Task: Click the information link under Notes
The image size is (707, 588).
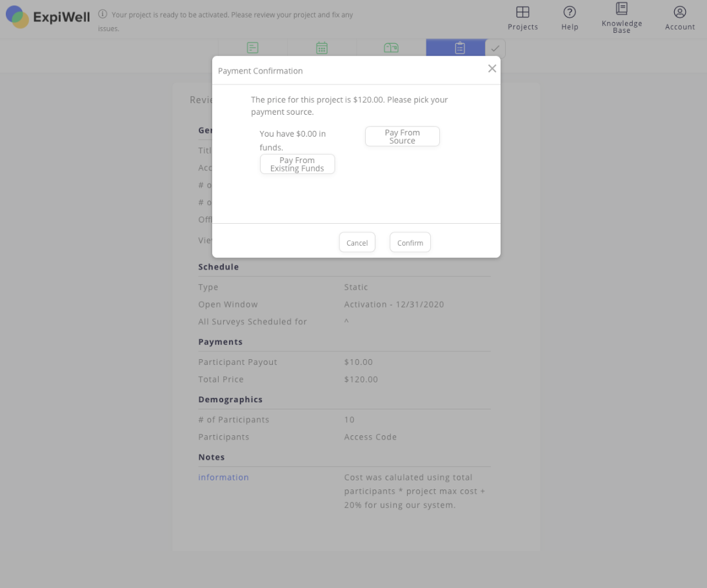Action: (x=224, y=477)
